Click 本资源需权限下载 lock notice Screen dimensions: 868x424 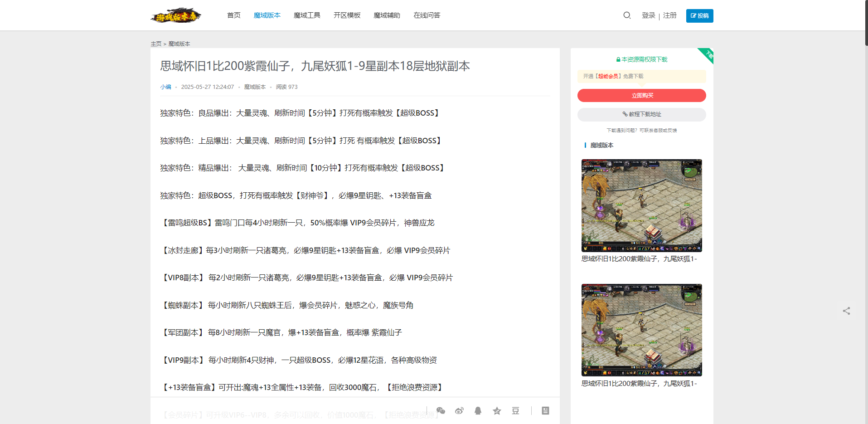pos(641,59)
